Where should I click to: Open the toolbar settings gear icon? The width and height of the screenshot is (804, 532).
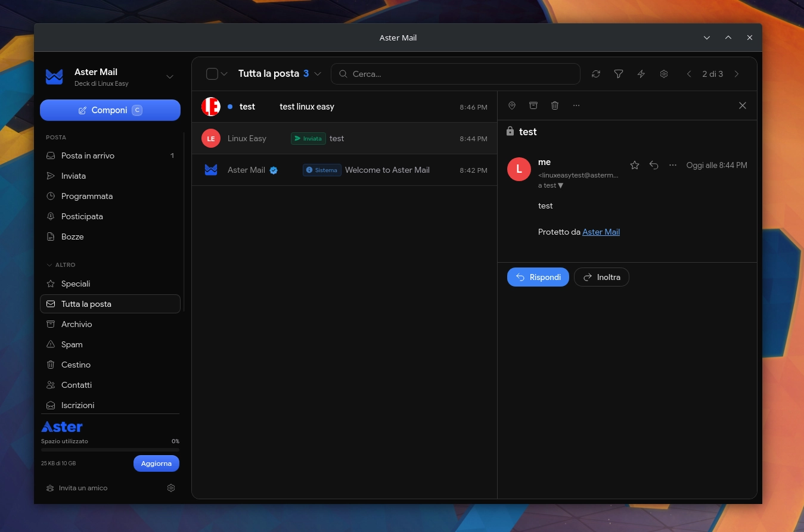(x=664, y=74)
